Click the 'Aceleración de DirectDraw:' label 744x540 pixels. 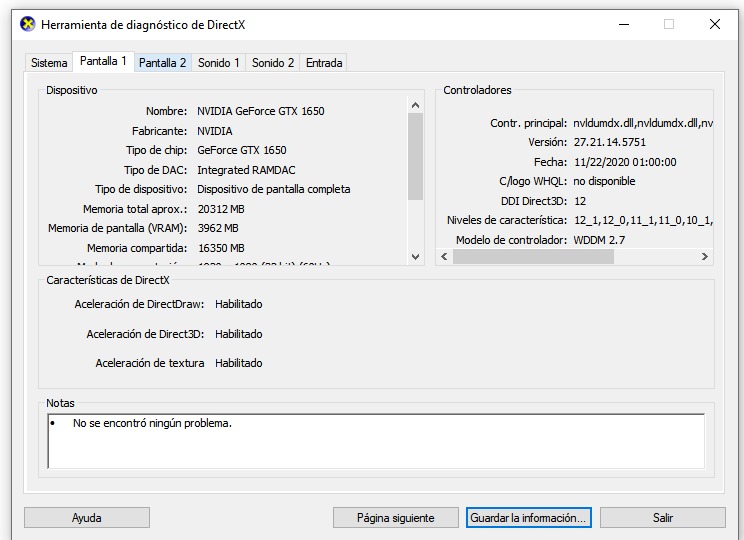click(x=140, y=304)
